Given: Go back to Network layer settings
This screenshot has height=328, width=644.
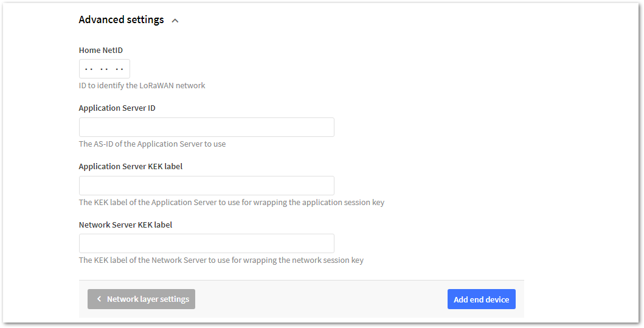Looking at the screenshot, I should tap(141, 299).
